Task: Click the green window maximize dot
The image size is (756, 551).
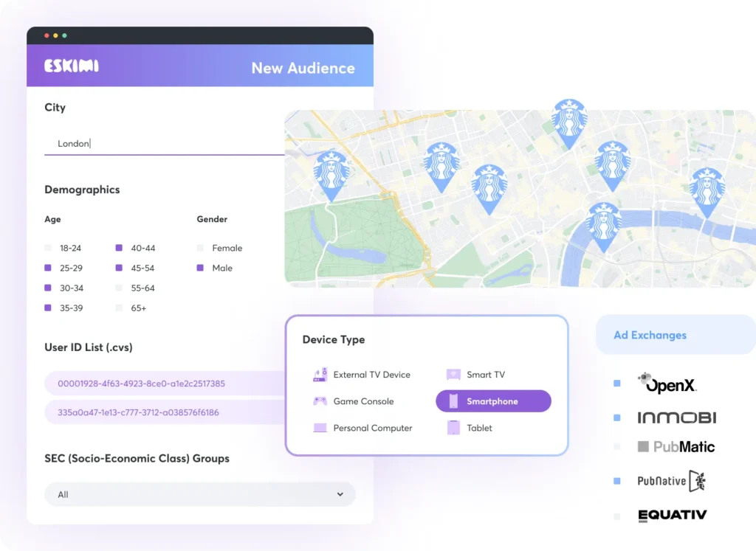Action: [65, 35]
